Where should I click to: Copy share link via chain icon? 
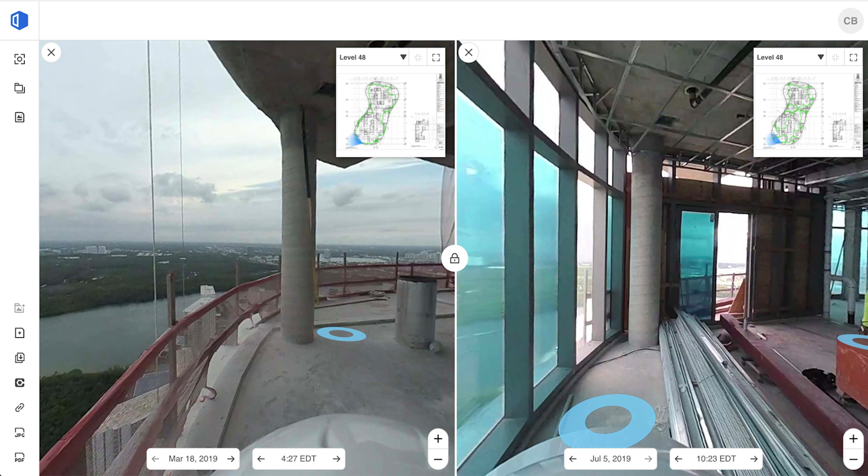pyautogui.click(x=19, y=408)
